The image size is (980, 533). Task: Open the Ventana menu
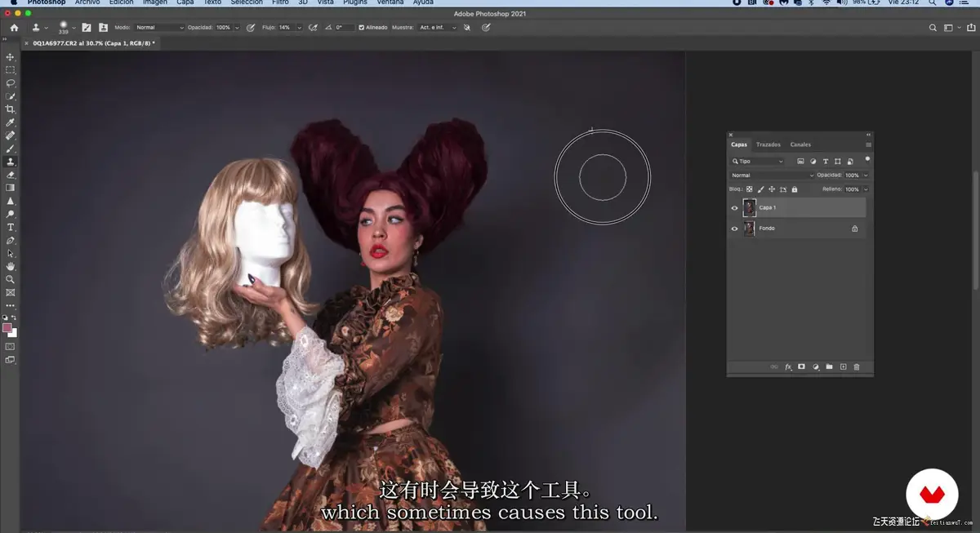(x=390, y=3)
